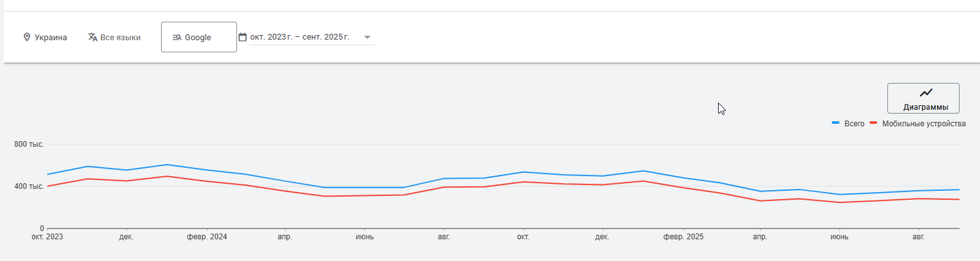Click the Диаграммы button label
The image size is (980, 261).
click(x=926, y=107)
